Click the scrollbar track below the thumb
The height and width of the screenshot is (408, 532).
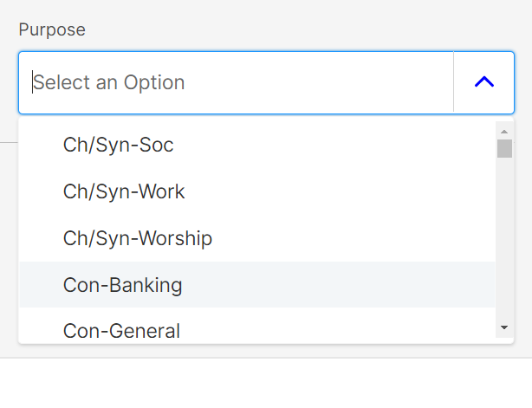tap(504, 243)
